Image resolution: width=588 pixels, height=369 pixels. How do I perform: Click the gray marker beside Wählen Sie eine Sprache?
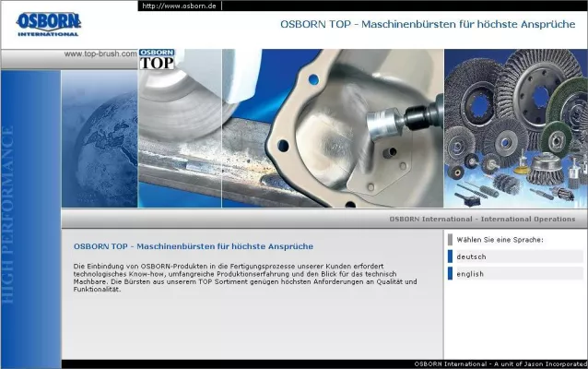[x=450, y=240]
